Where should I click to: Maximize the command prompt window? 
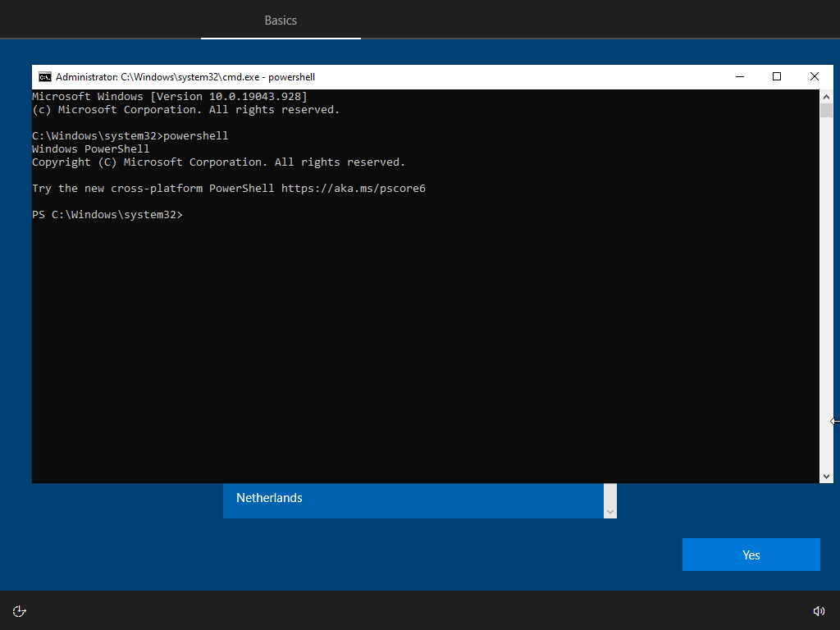click(777, 76)
